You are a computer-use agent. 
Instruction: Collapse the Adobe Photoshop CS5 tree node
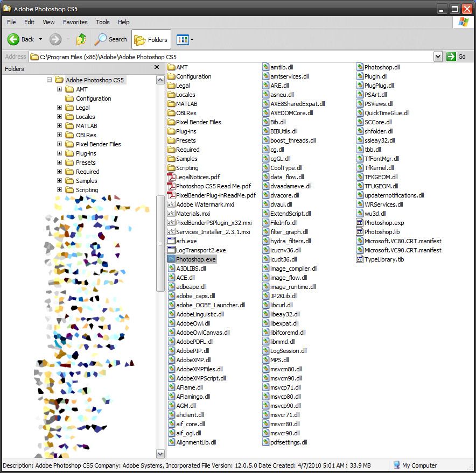pyautogui.click(x=49, y=80)
